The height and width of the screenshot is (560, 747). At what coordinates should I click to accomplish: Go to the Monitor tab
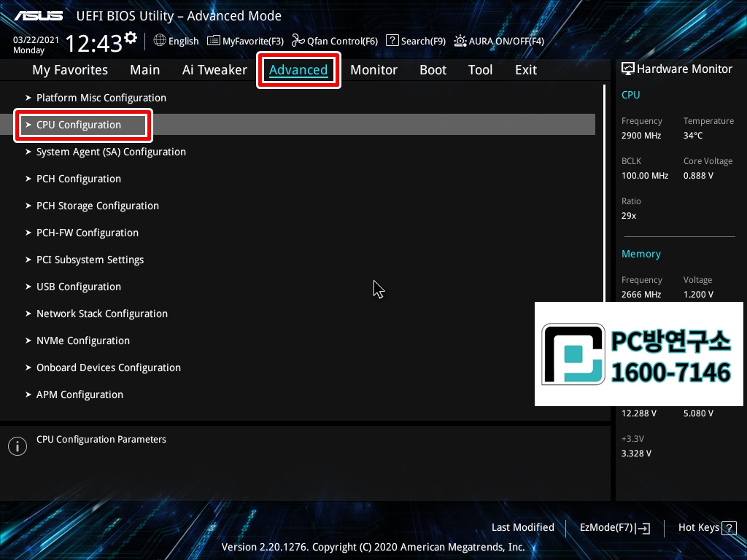point(373,70)
